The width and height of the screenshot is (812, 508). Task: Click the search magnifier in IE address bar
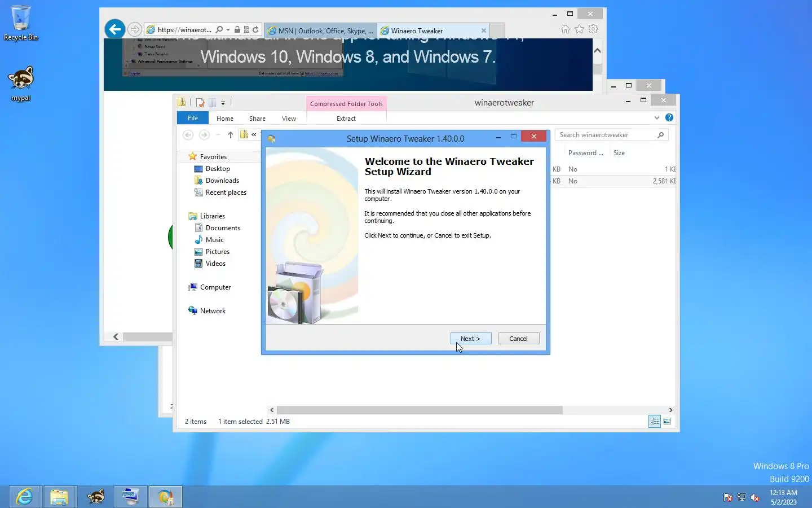219,30
